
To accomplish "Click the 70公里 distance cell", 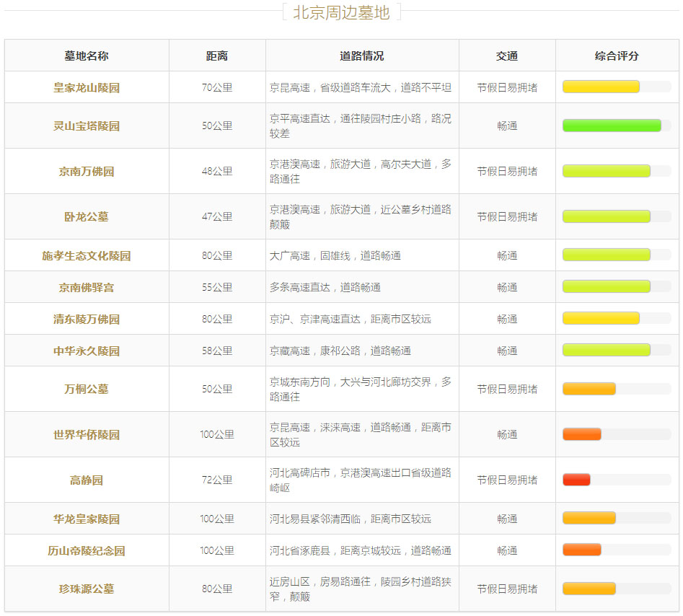I will point(217,87).
